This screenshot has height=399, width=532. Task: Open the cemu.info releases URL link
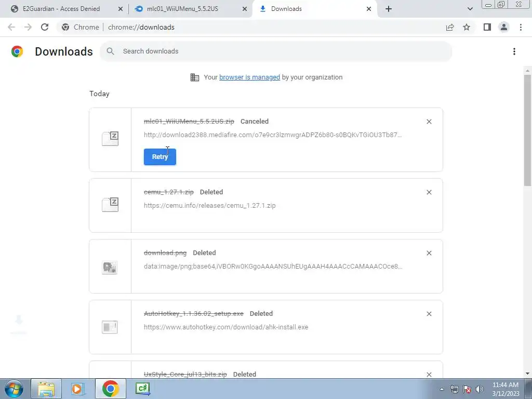point(210,205)
